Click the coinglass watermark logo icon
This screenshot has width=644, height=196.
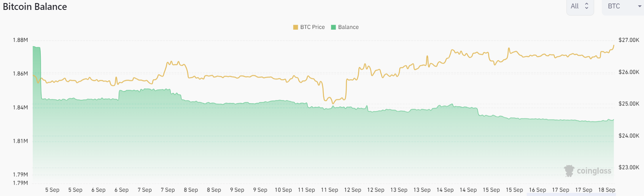click(569, 171)
